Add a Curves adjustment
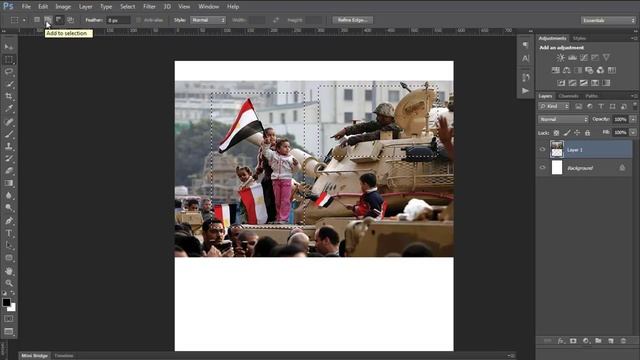The image size is (640, 360). click(584, 58)
